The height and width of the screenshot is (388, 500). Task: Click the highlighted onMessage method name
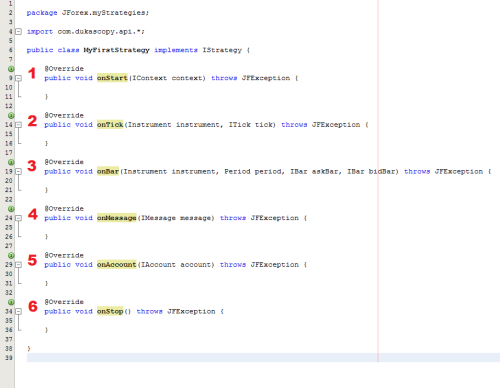(x=117, y=218)
